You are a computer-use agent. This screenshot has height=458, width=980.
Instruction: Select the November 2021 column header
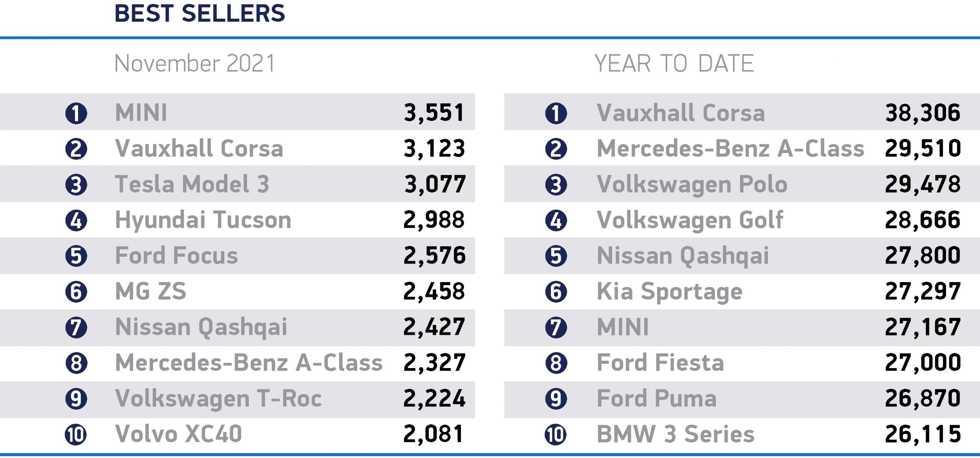pyautogui.click(x=195, y=63)
